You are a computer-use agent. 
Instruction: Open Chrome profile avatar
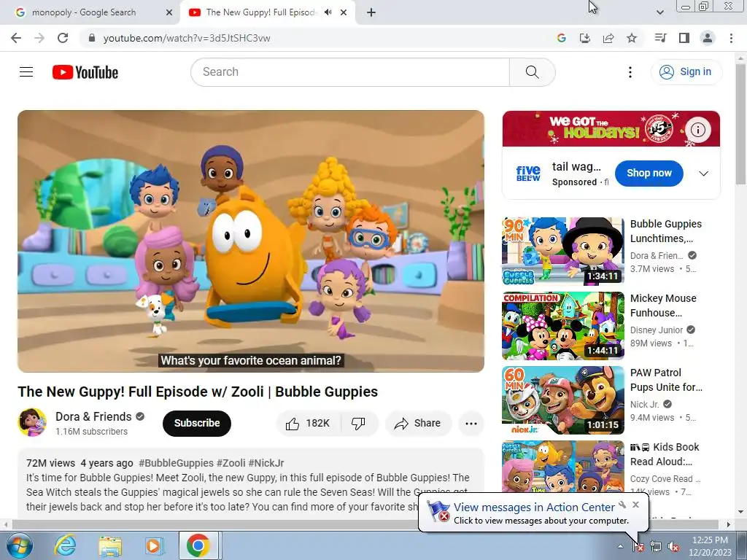pyautogui.click(x=708, y=38)
